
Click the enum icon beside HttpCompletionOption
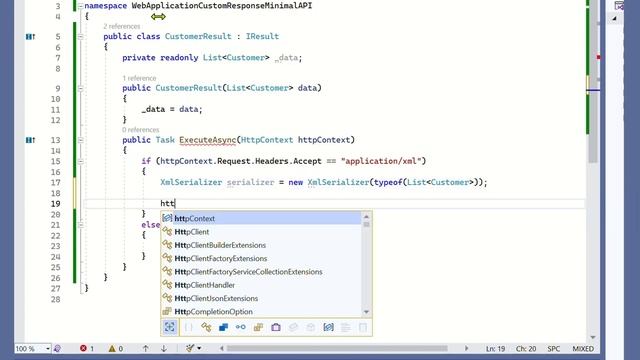[x=167, y=311]
